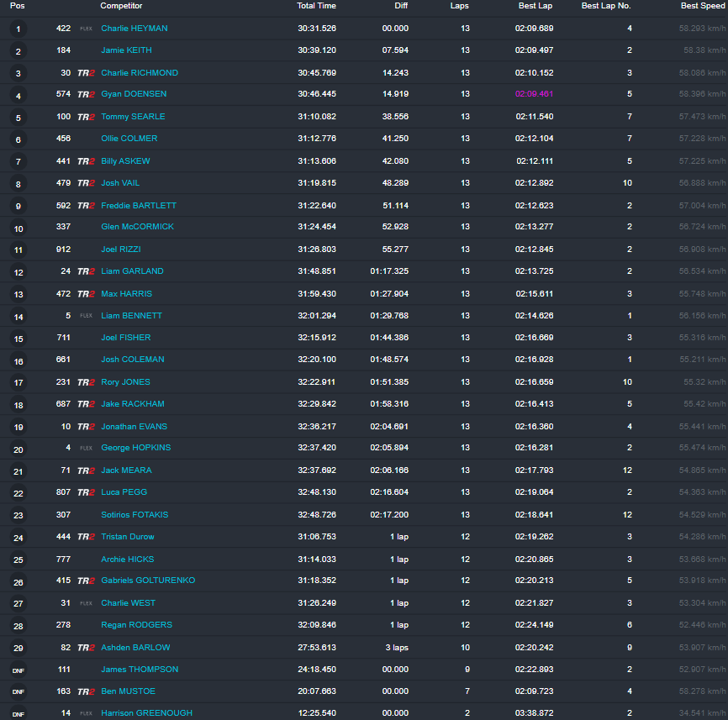
Task: Open Sotirios FOTAKIS competitor link
Action: (x=135, y=514)
